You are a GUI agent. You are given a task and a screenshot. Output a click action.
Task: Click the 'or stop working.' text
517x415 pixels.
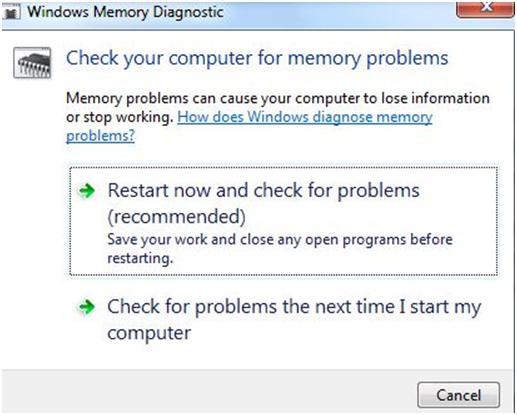click(119, 117)
